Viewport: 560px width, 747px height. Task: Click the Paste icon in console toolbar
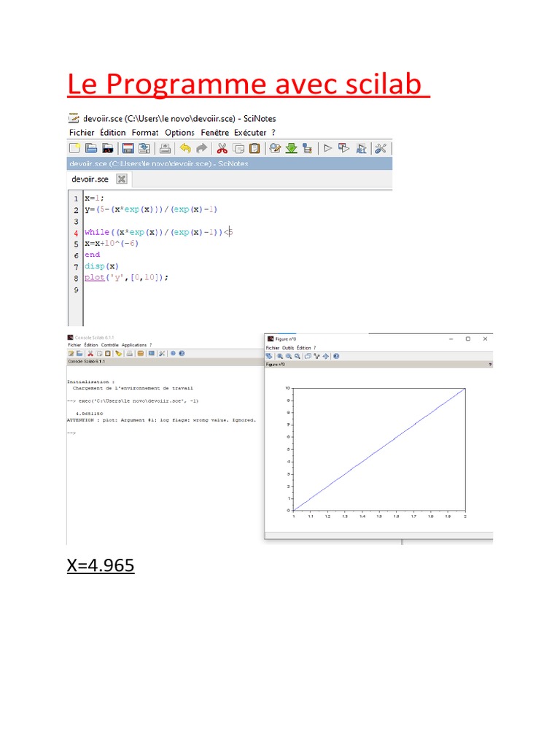pyautogui.click(x=108, y=354)
